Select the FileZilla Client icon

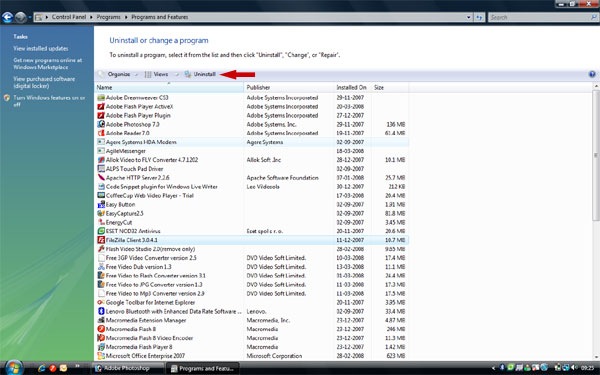[x=101, y=240]
